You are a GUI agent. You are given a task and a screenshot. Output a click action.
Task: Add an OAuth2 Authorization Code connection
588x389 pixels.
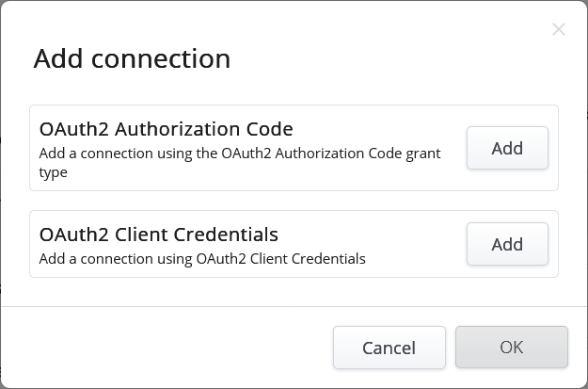(x=507, y=148)
